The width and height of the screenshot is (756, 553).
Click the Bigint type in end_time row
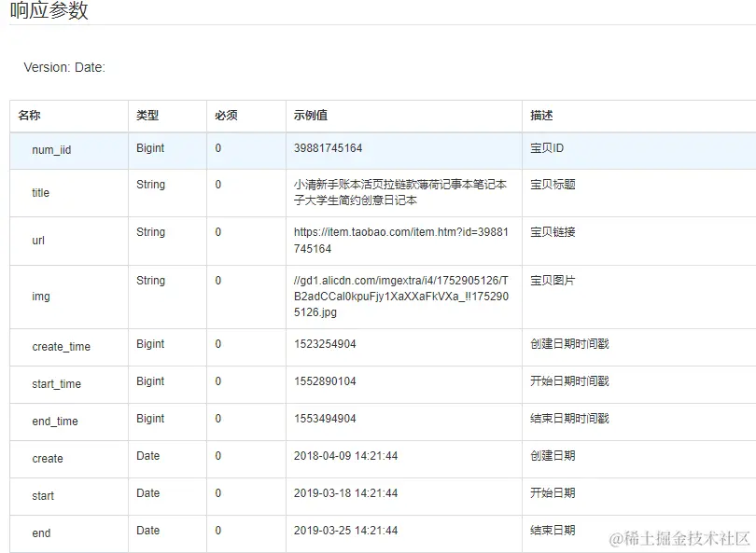pyautogui.click(x=150, y=419)
